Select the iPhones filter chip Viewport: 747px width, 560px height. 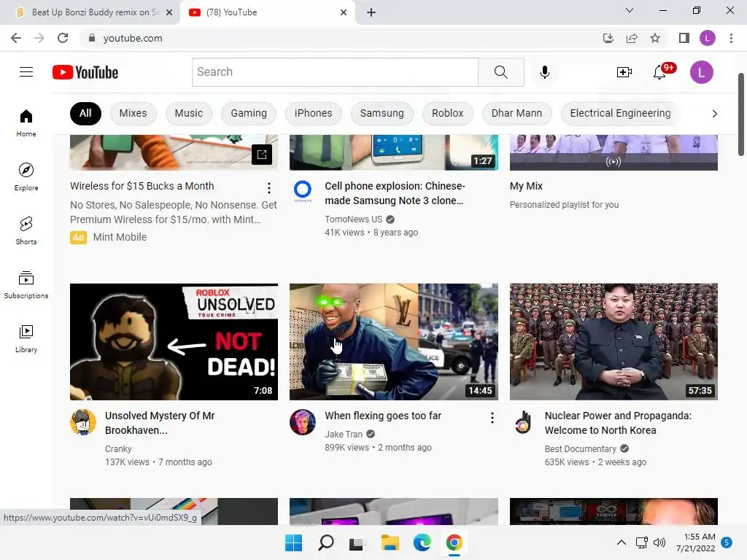(x=313, y=113)
